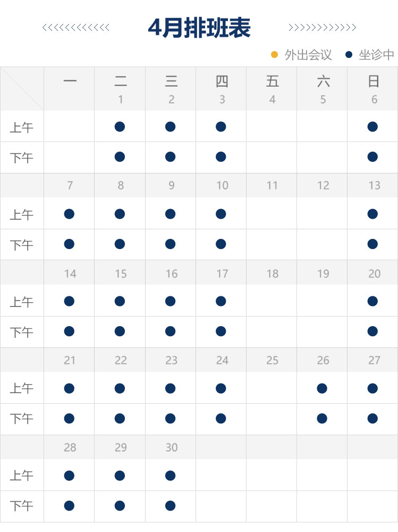Click the afternoon dot on April 10
398x532 pixels.
click(x=221, y=244)
